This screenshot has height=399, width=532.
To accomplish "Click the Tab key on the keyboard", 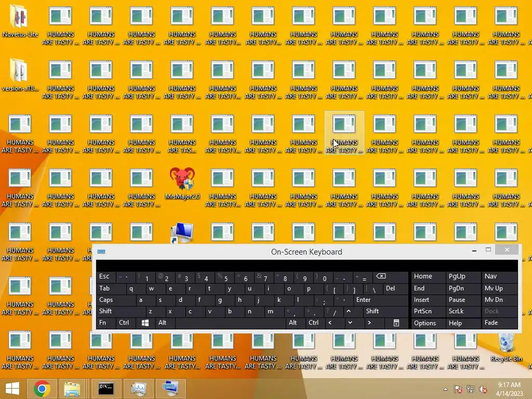I will coord(111,289).
